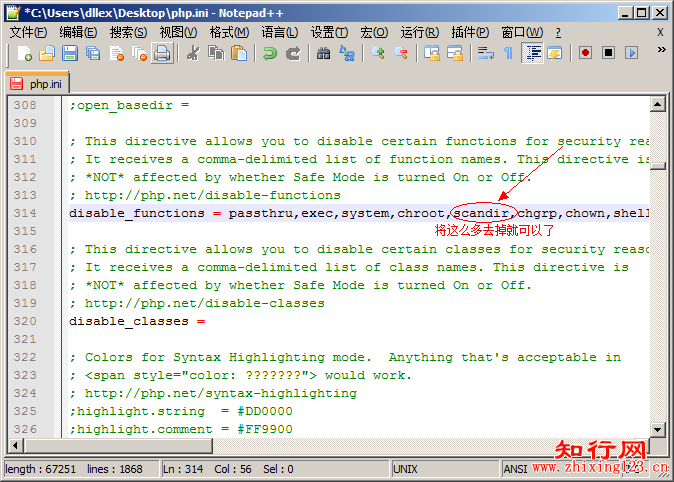Toggle the indent guide toolbar button
This screenshot has height=482, width=674.
(x=533, y=53)
